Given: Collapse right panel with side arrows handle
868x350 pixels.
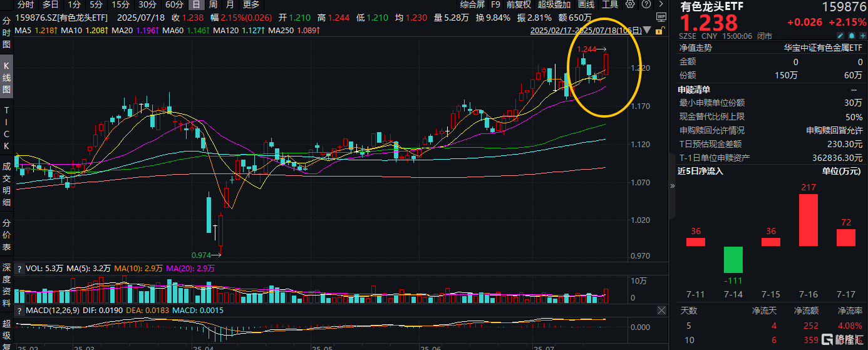Looking at the screenshot, I should pyautogui.click(x=673, y=187).
